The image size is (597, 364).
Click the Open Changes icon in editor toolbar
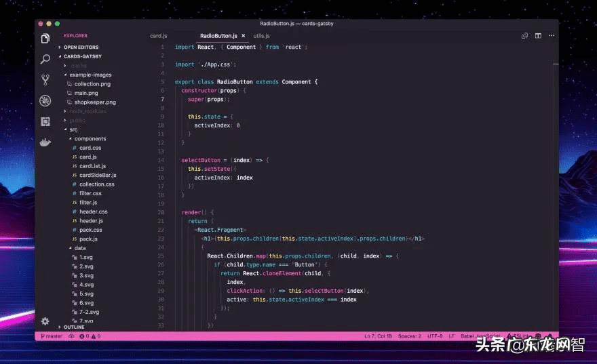[x=524, y=36]
